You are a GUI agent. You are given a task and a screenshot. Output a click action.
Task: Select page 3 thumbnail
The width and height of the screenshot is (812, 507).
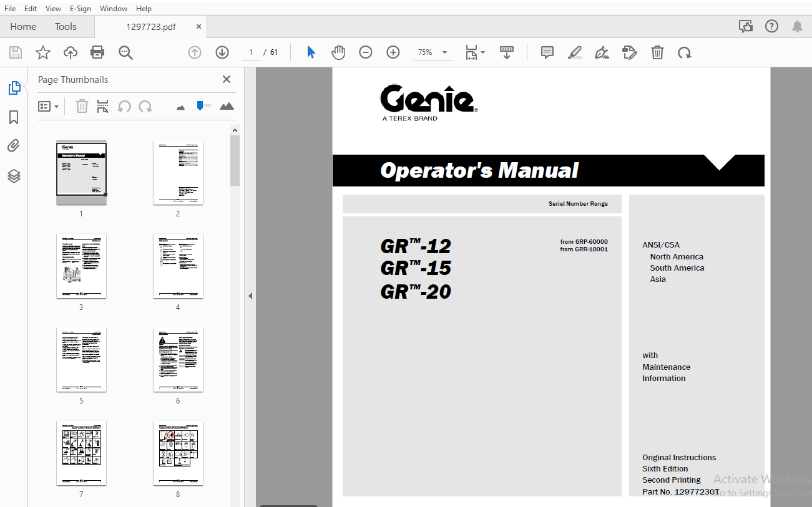[81, 266]
